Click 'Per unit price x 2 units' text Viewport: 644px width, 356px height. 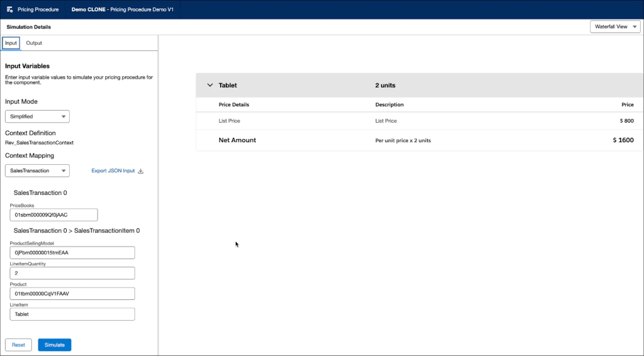(403, 140)
